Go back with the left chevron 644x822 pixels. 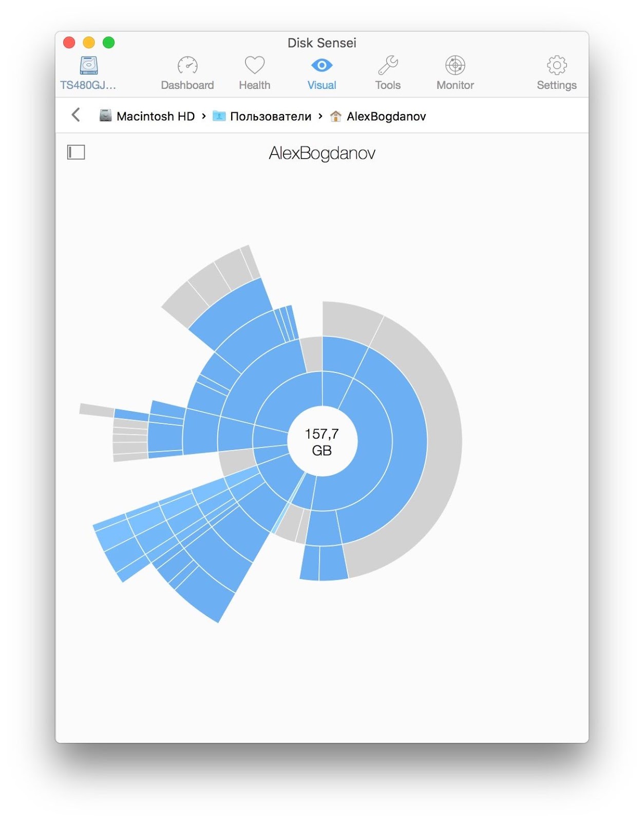76,115
